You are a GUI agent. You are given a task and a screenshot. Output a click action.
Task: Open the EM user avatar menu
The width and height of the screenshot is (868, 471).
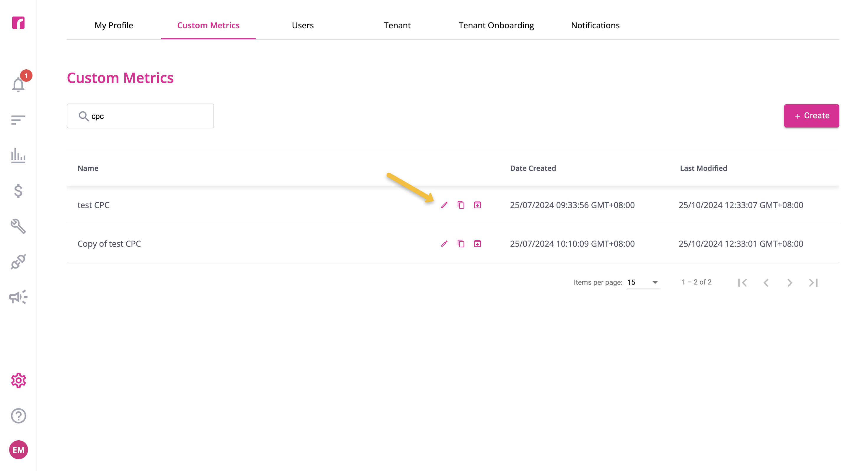18,450
